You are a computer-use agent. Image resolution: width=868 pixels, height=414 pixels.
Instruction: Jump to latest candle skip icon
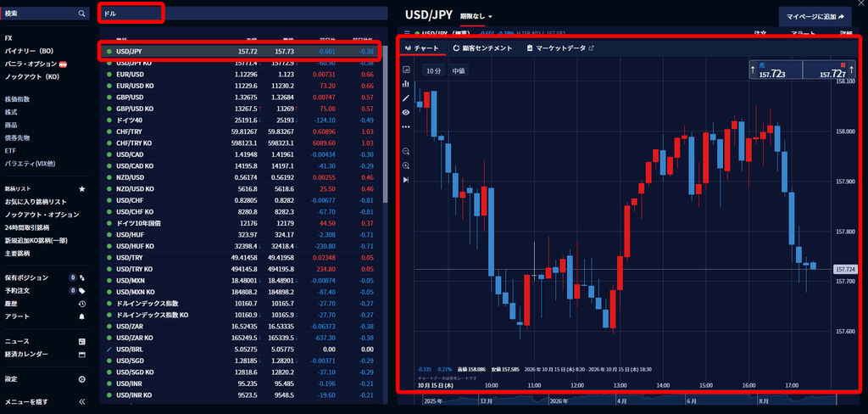point(406,180)
